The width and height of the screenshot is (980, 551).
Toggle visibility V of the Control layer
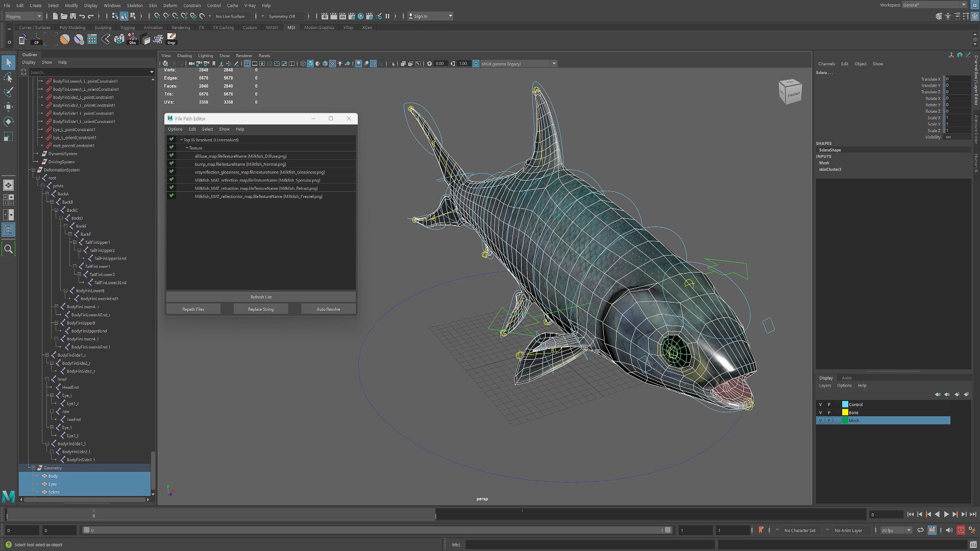pos(821,405)
